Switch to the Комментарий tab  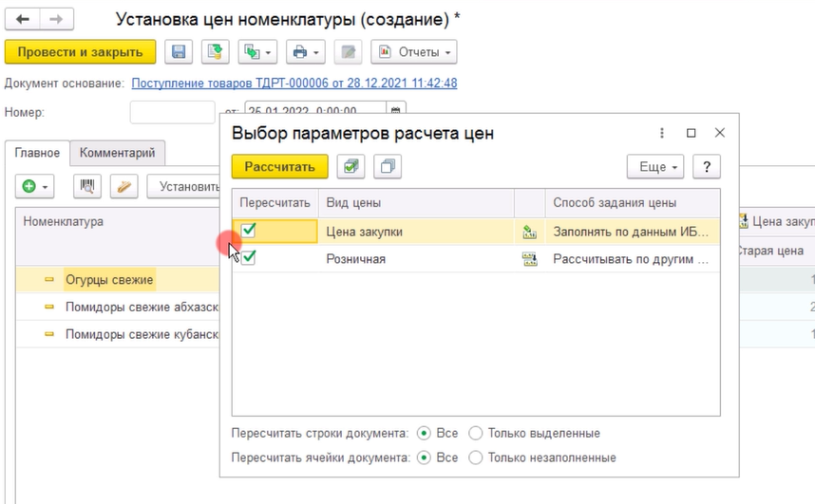(117, 152)
